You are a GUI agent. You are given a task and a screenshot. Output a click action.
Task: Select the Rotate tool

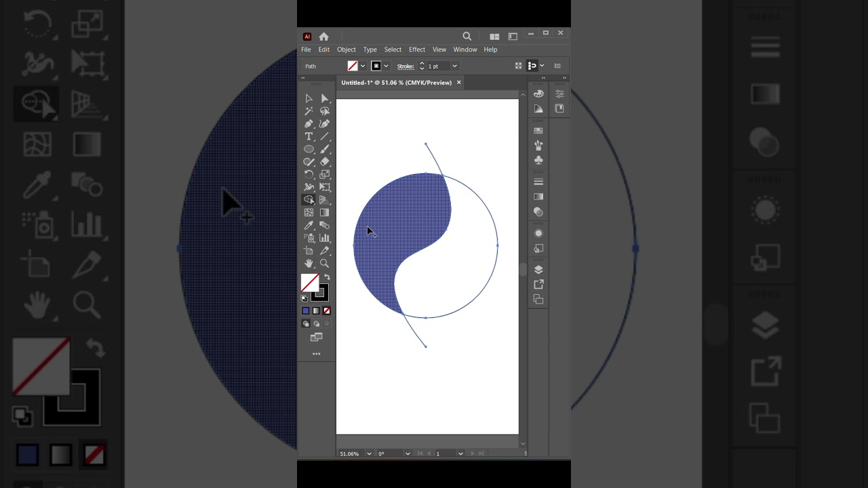tap(309, 175)
